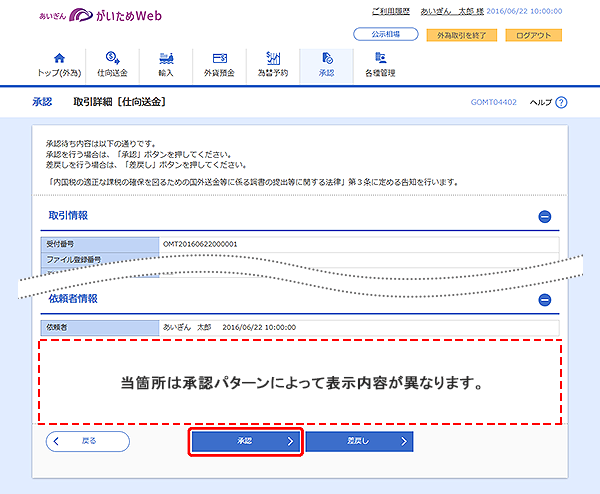
Task: Click the 為替予約 exchange chart icon
Action: [x=273, y=58]
